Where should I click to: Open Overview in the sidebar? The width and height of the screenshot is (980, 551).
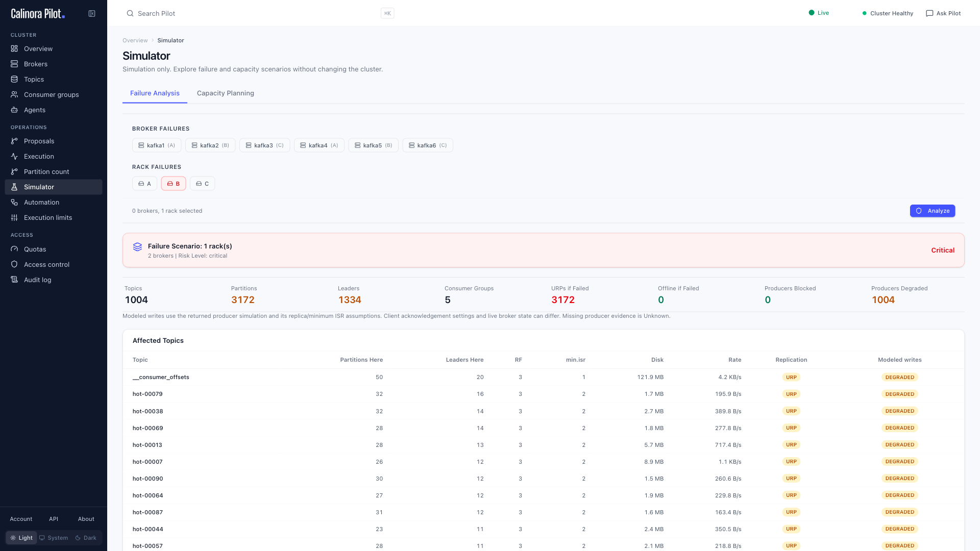click(54, 48)
